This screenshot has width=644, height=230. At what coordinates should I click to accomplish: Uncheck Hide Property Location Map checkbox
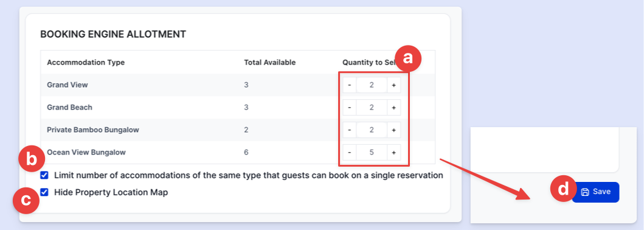point(44,192)
